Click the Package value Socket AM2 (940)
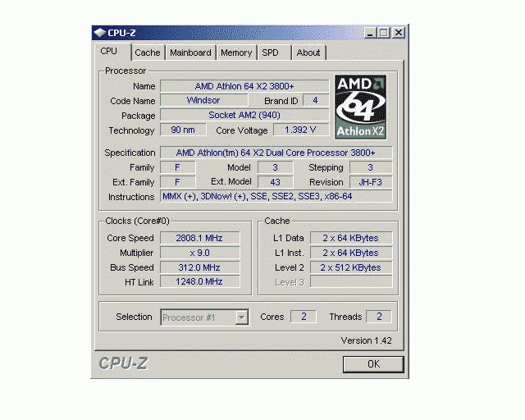The height and width of the screenshot is (420, 525). point(244,115)
